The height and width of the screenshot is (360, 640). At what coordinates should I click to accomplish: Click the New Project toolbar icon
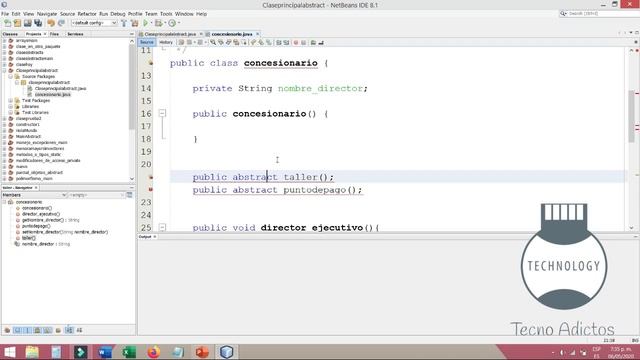(x=17, y=23)
